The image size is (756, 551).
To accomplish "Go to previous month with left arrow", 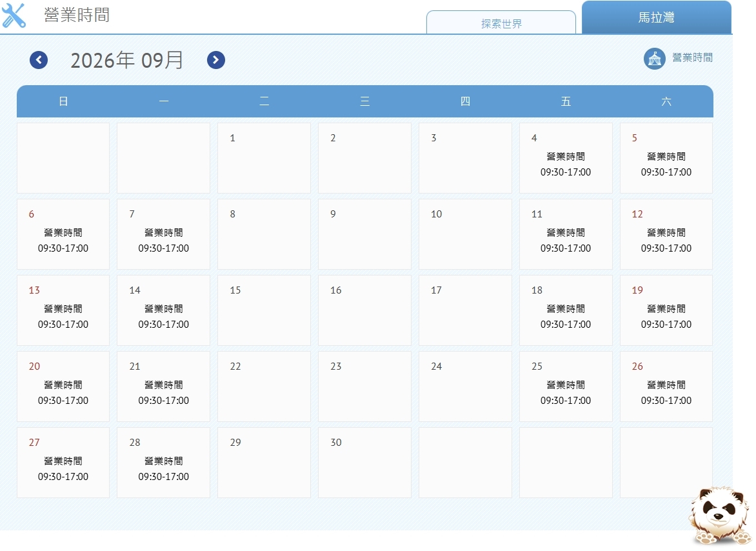I will tap(39, 60).
